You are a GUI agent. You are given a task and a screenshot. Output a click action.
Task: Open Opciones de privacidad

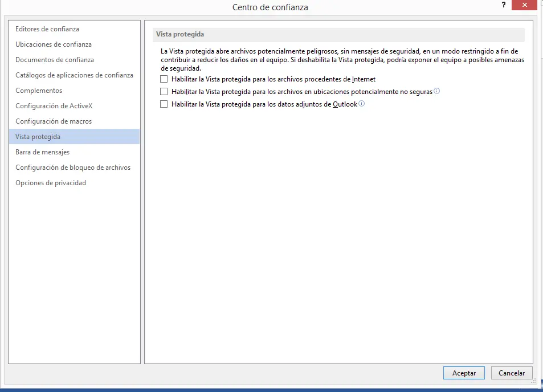click(74, 183)
